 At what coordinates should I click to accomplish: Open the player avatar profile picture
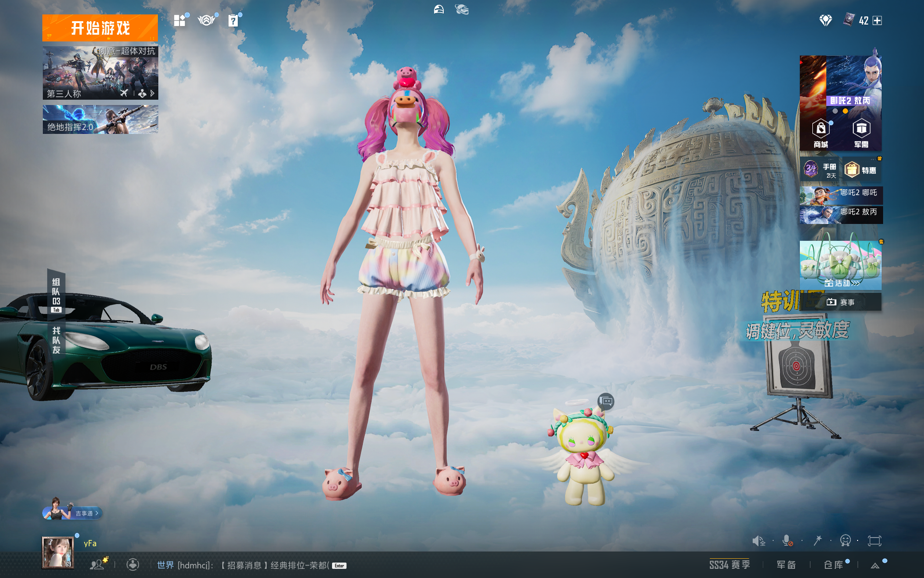coord(58,552)
